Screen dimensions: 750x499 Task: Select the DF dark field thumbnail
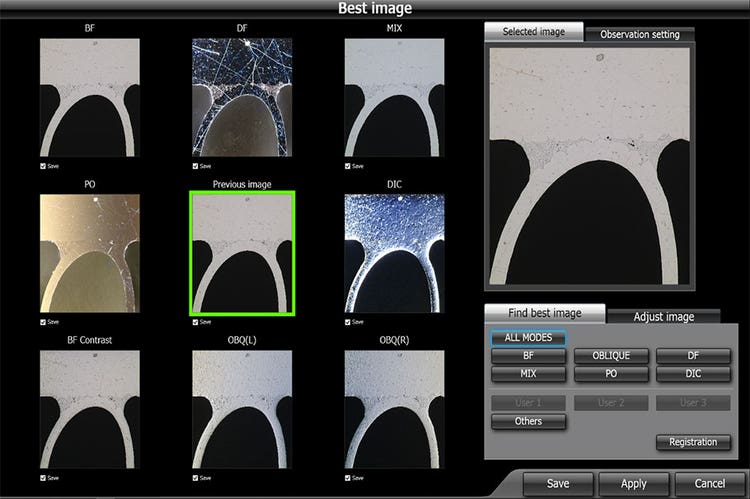(242, 98)
